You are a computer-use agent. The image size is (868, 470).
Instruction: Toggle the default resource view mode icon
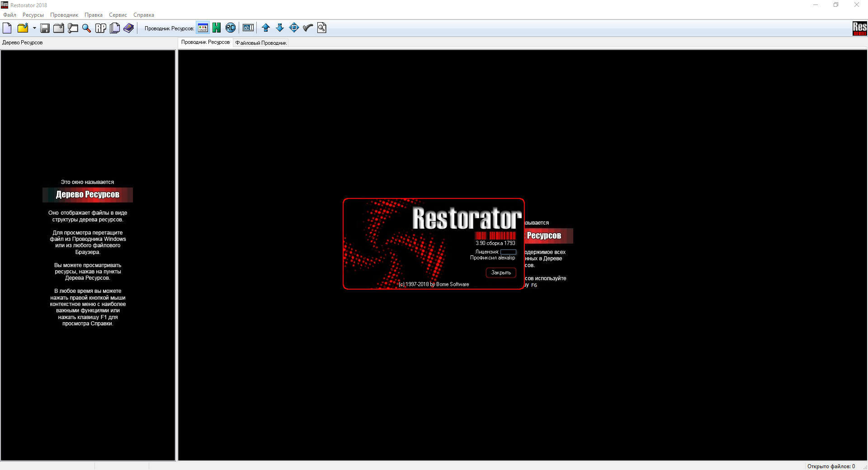point(203,28)
